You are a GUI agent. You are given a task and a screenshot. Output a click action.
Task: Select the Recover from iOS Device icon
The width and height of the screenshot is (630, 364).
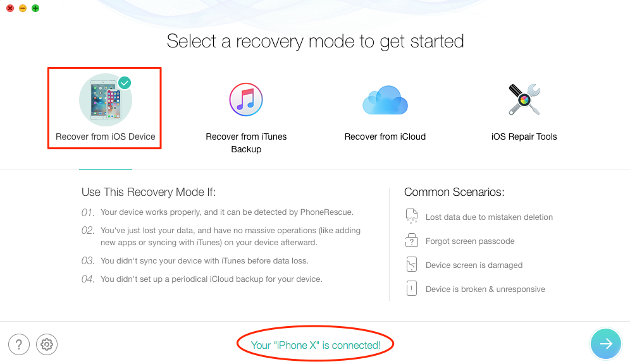(x=105, y=100)
